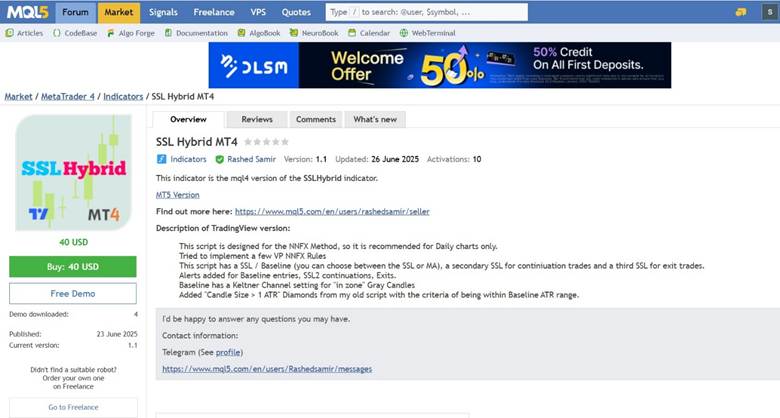Open the Freelance menu item
This screenshot has width=780, height=418.
pos(214,12)
